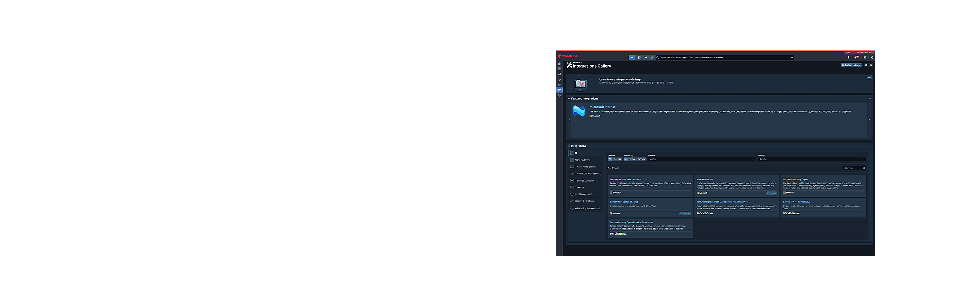Screen dimensions: 980x306
Task: Click the lightning bolt icon in the header
Action: coord(848,57)
